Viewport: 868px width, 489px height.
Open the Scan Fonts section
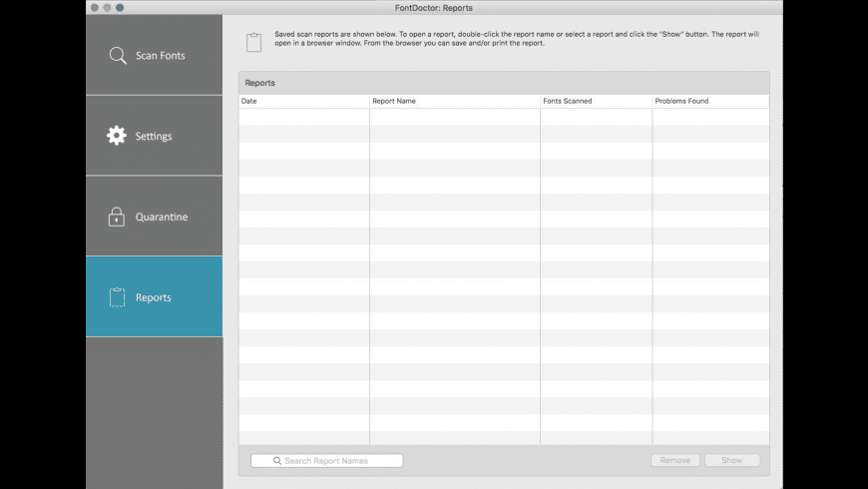pyautogui.click(x=155, y=55)
